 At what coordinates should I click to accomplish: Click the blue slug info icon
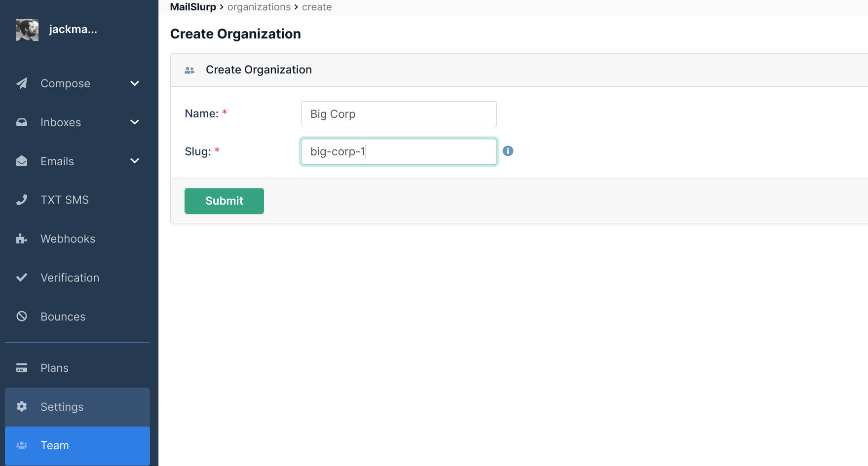click(508, 151)
